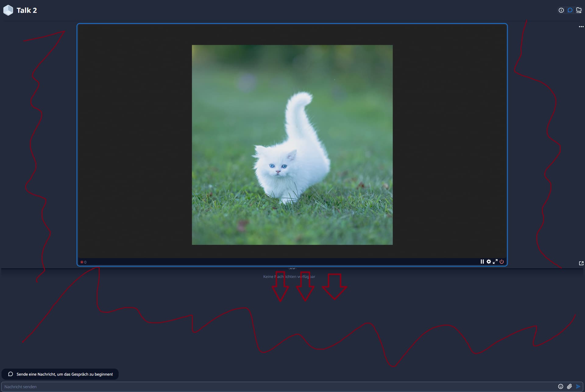The width and height of the screenshot is (585, 392).
Task: Click the red power off icon
Action: tap(502, 262)
